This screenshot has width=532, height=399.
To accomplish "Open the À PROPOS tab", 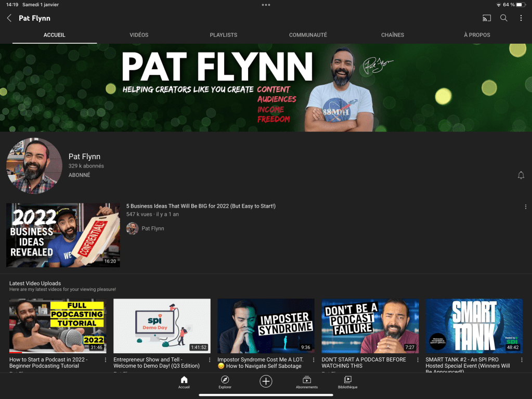I will pyautogui.click(x=477, y=35).
